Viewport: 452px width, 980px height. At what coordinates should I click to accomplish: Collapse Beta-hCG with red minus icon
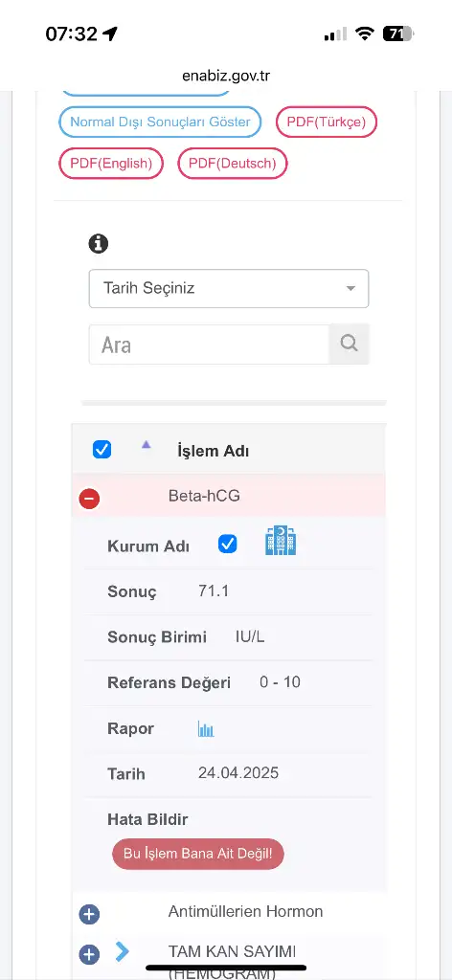point(89,499)
